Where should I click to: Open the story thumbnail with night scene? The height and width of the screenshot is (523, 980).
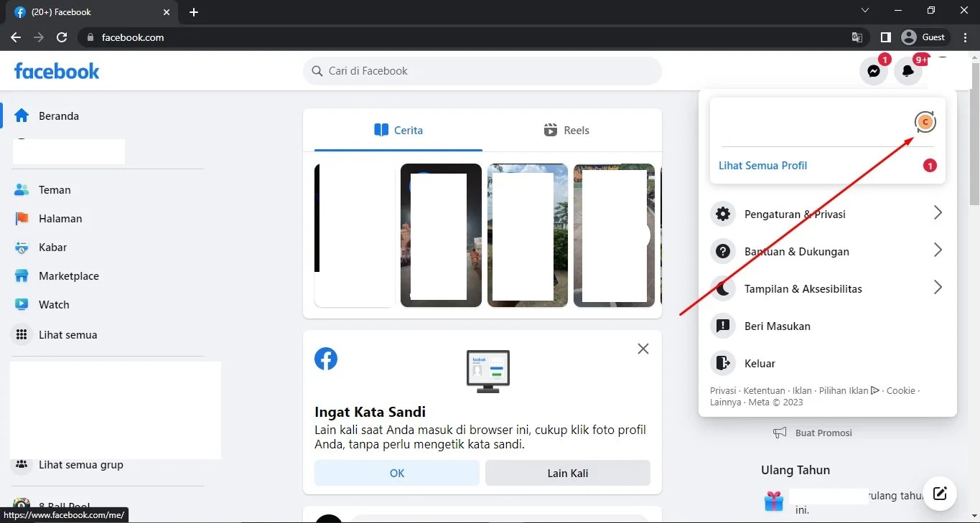coord(441,235)
